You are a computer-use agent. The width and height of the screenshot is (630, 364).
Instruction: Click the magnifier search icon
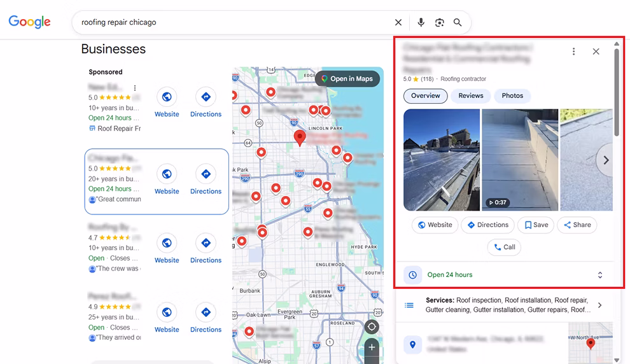click(458, 22)
